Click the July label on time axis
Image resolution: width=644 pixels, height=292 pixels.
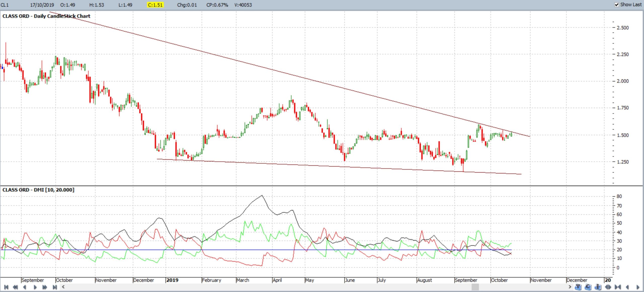click(382, 280)
